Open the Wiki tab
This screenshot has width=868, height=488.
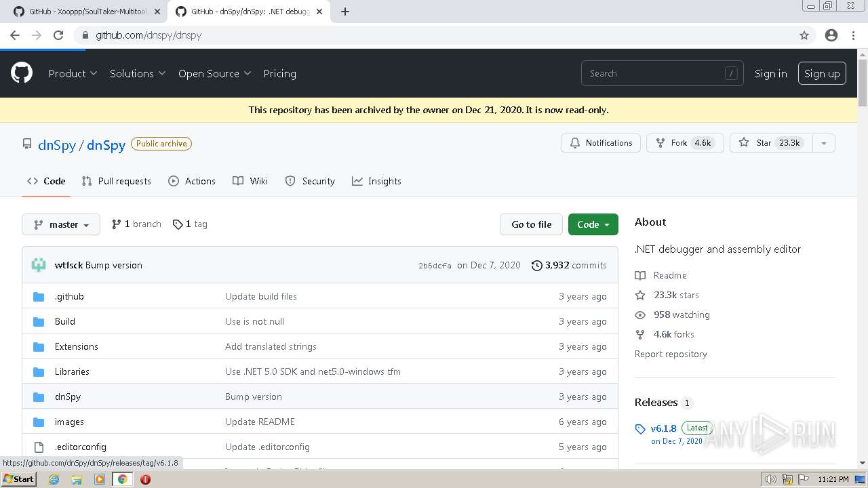pos(250,181)
